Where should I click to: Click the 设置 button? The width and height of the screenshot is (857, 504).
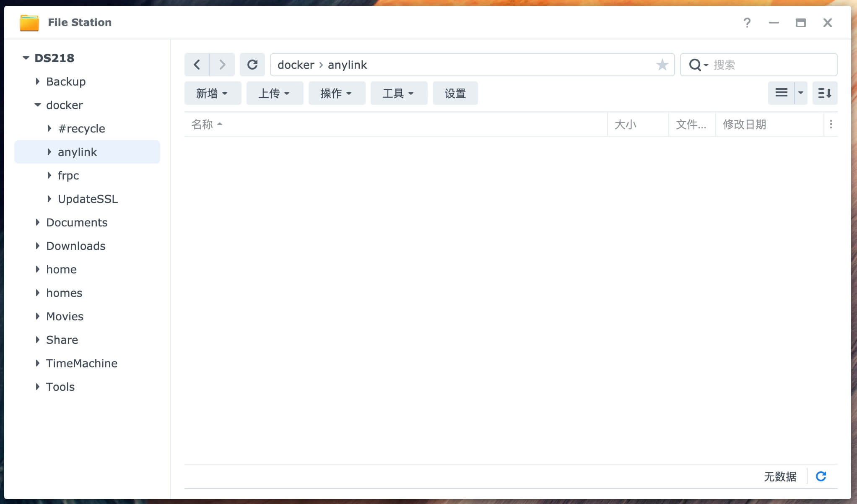[455, 93]
